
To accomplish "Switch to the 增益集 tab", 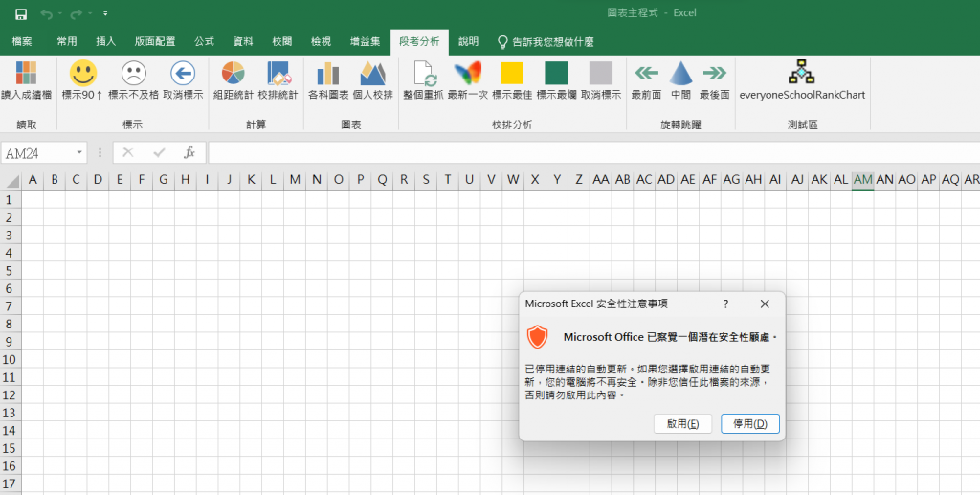I will (365, 42).
